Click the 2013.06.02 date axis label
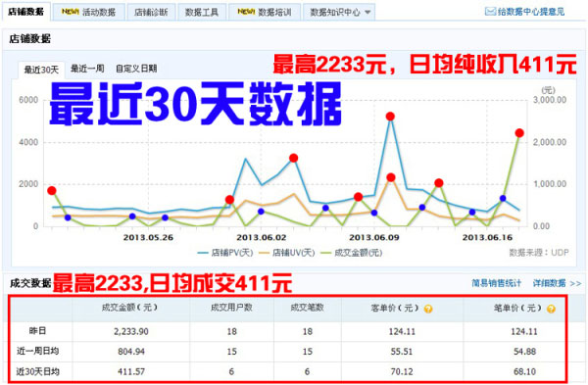The height and width of the screenshot is (385, 588). click(262, 237)
